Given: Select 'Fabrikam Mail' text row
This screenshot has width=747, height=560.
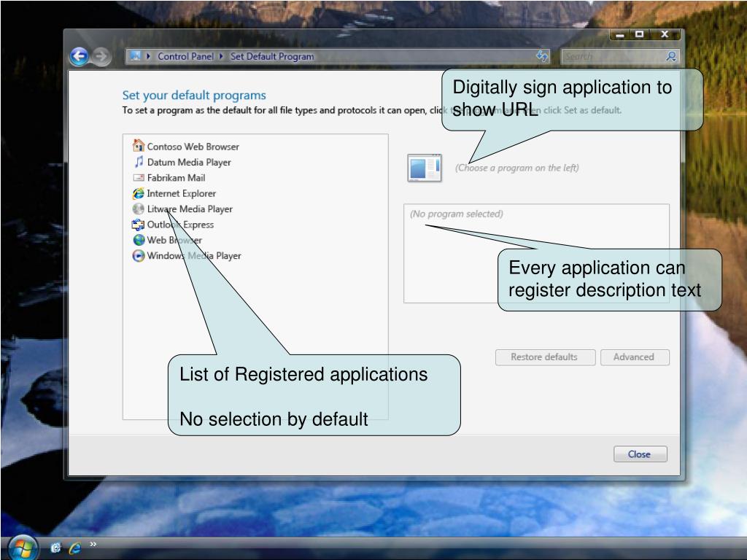Looking at the screenshot, I should click(x=177, y=178).
